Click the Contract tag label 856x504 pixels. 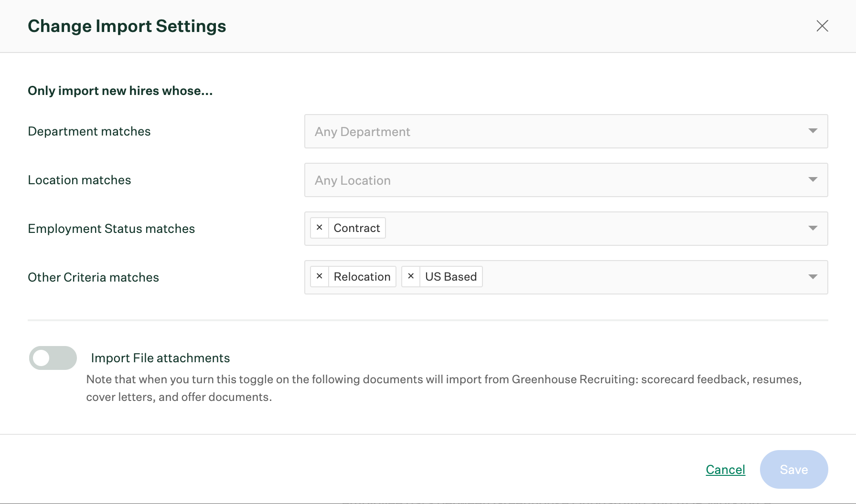point(357,228)
